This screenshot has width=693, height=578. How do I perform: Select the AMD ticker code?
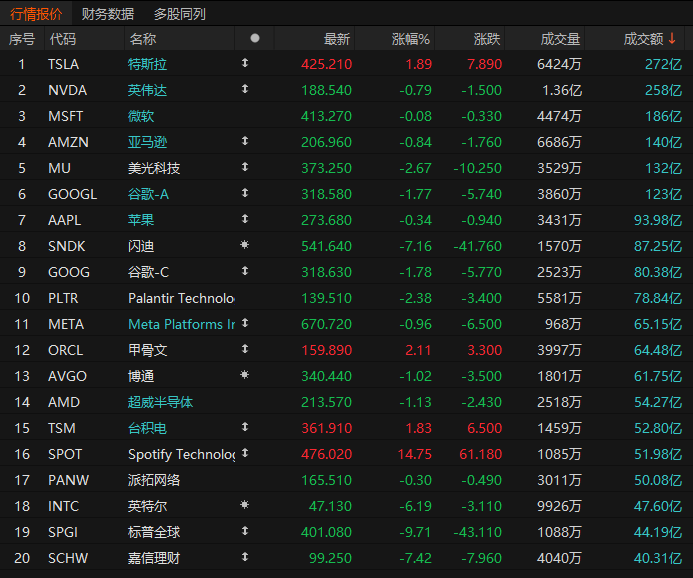coord(64,402)
